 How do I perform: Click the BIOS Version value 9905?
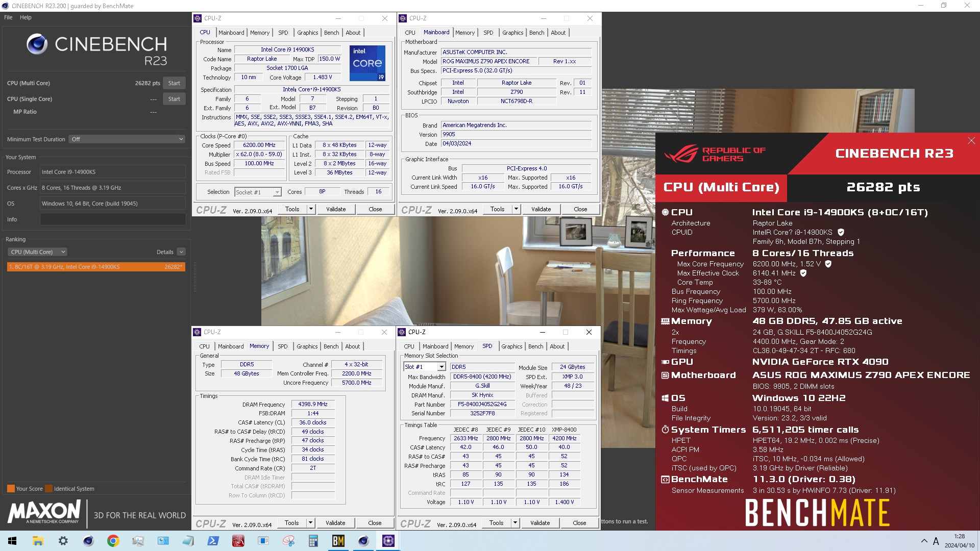516,134
